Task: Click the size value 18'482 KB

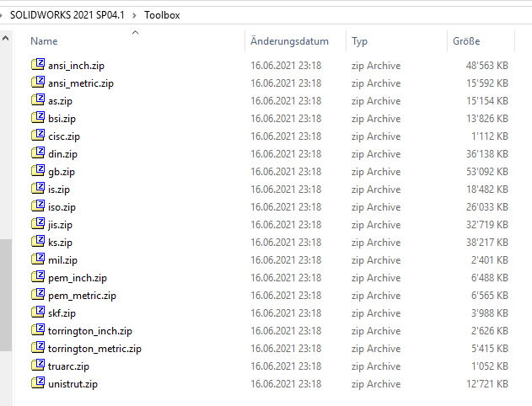Action: tap(486, 190)
